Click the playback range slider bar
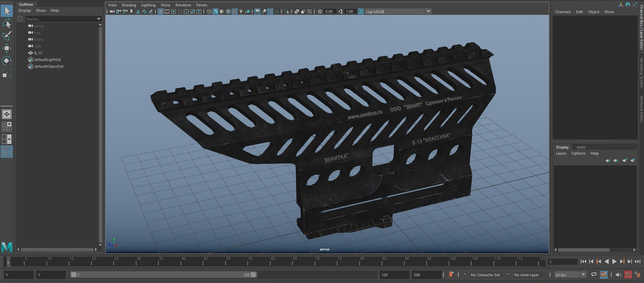 tap(163, 275)
